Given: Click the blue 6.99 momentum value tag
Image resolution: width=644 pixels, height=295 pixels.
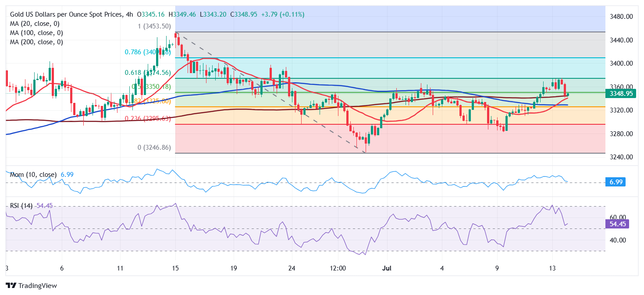Looking at the screenshot, I should (616, 182).
